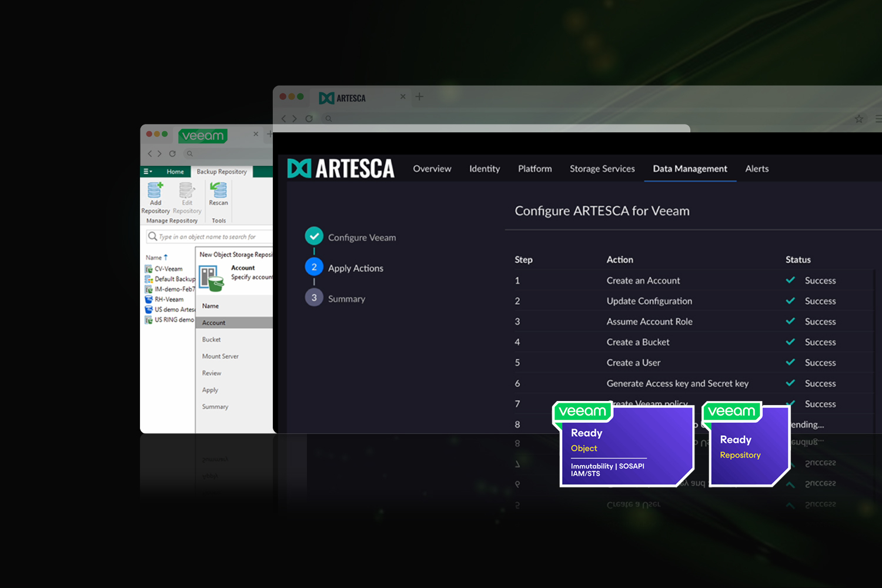Screen dimensions: 882x588
Task: Open Overview nav tab
Action: pos(432,169)
